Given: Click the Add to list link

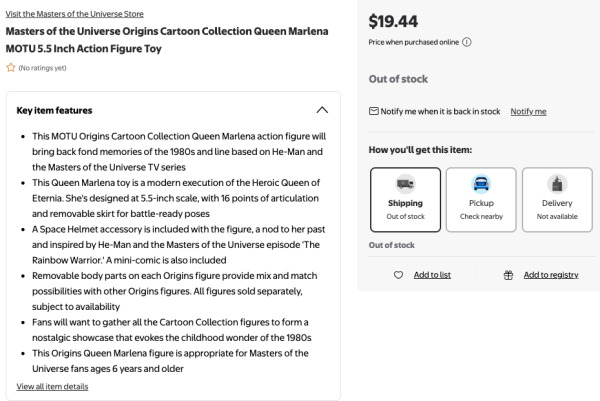Looking at the screenshot, I should pos(432,275).
